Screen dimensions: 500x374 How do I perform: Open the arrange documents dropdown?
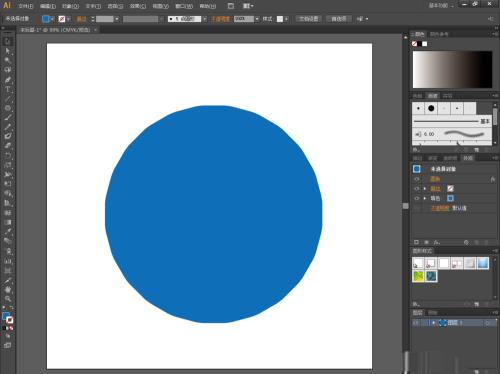click(248, 6)
